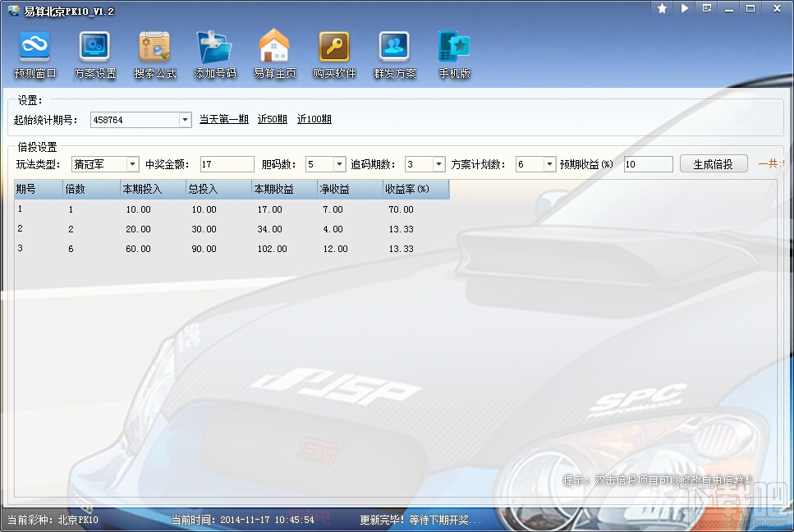The width and height of the screenshot is (794, 532).
Task: Click the 中奖金额 input field
Action: click(227, 164)
